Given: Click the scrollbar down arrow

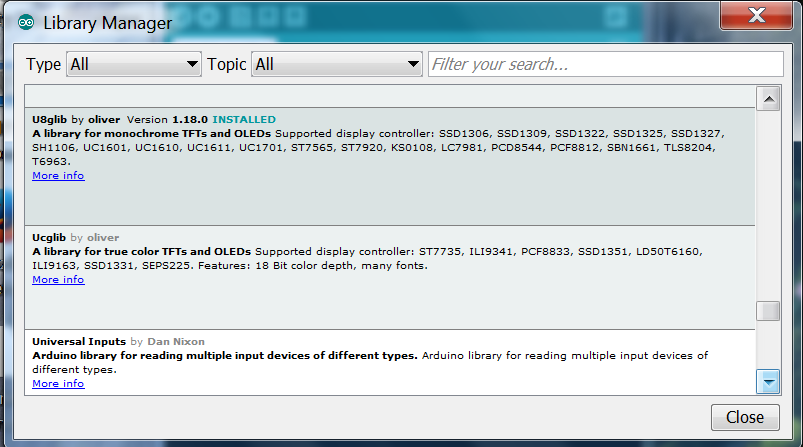Looking at the screenshot, I should click(x=768, y=381).
